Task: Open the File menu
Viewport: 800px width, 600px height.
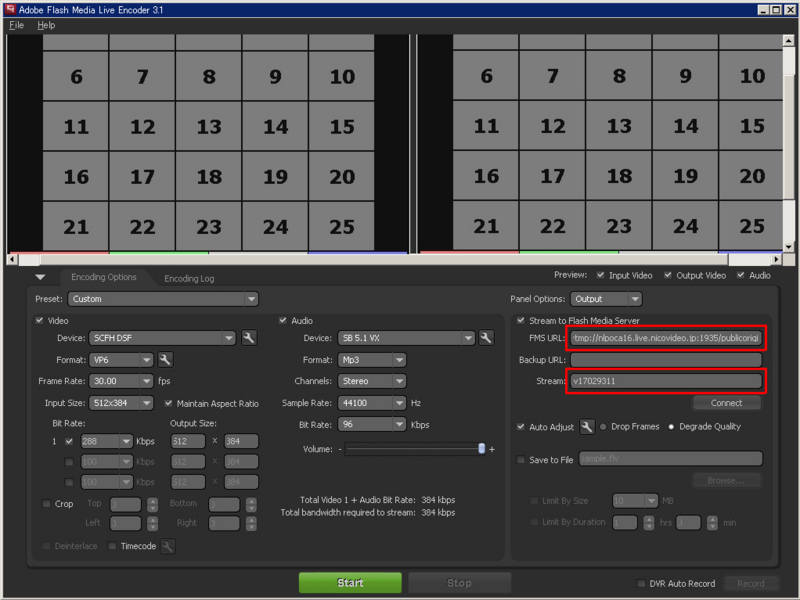Action: (x=16, y=25)
